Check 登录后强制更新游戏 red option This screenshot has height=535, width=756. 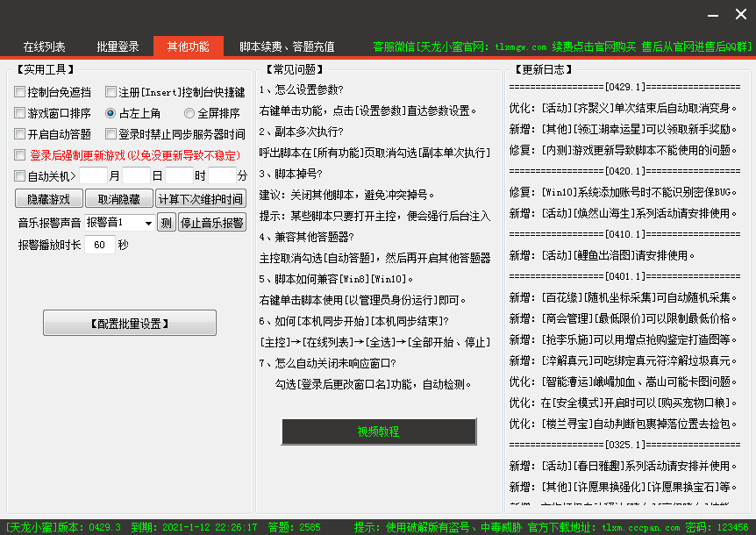point(20,155)
